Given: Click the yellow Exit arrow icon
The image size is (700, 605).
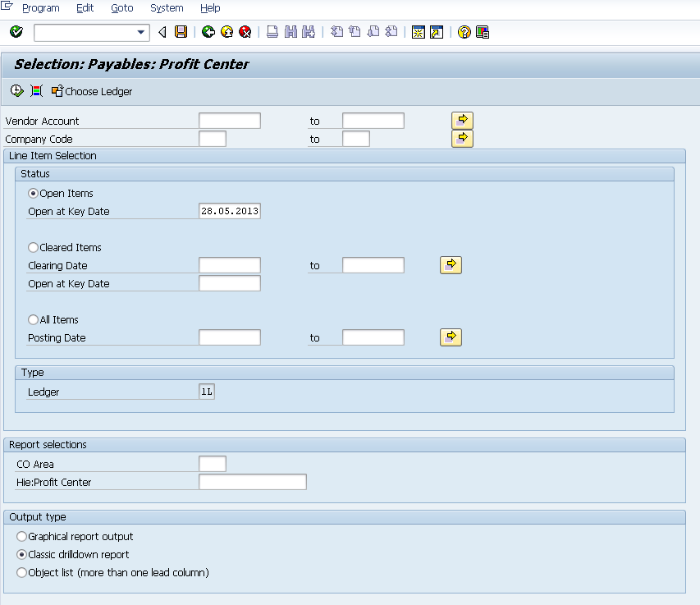Looking at the screenshot, I should tap(226, 32).
